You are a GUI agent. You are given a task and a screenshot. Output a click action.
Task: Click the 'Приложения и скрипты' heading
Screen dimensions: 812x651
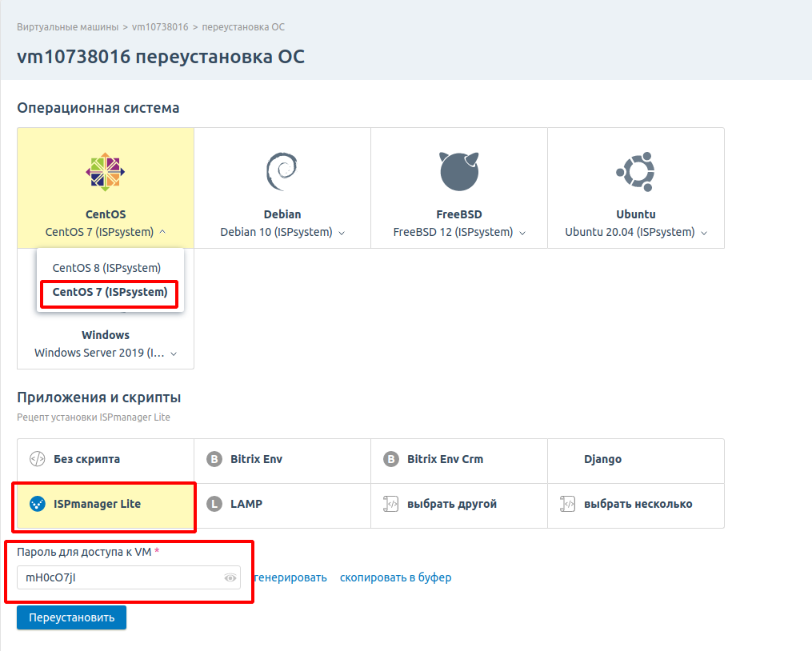(99, 397)
